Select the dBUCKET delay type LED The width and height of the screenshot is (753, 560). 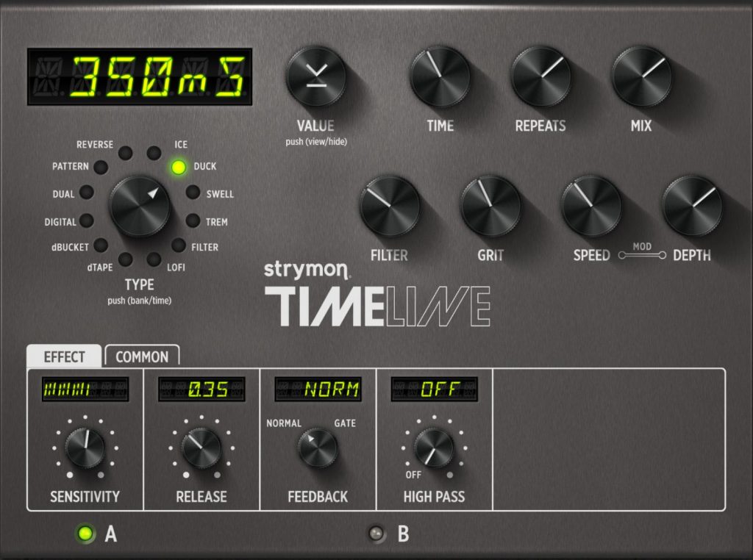[x=101, y=245]
